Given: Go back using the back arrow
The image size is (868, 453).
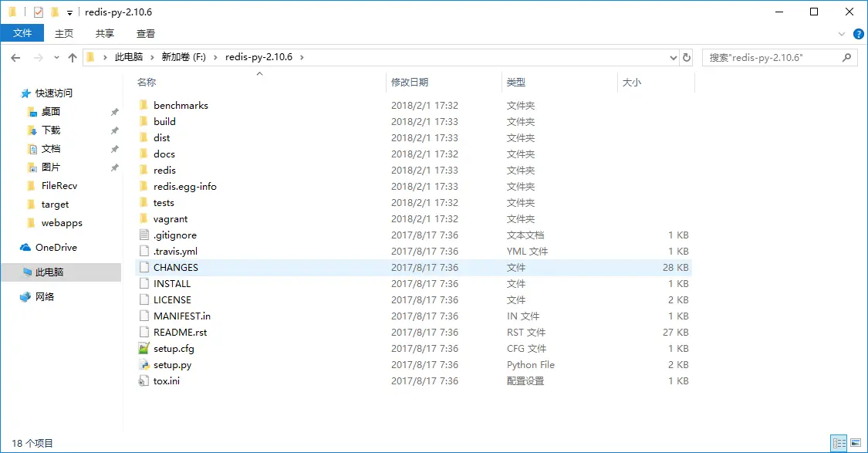Looking at the screenshot, I should (x=15, y=58).
